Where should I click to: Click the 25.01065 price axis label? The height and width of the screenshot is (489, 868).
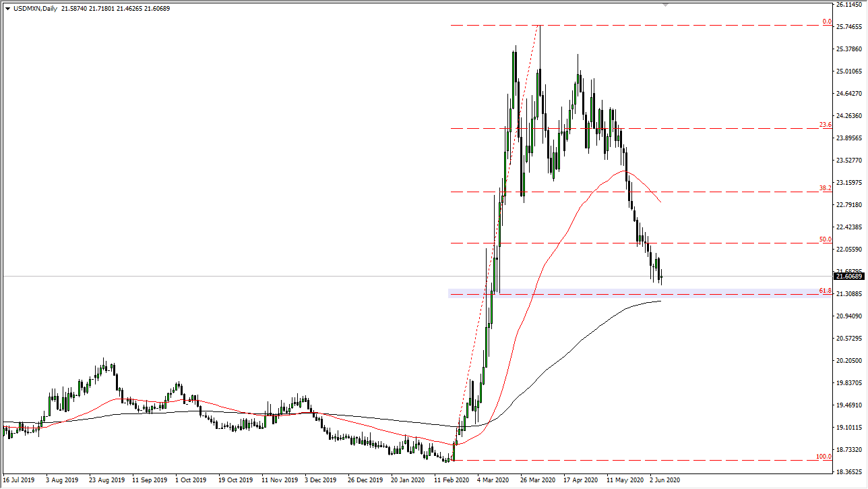(x=848, y=71)
